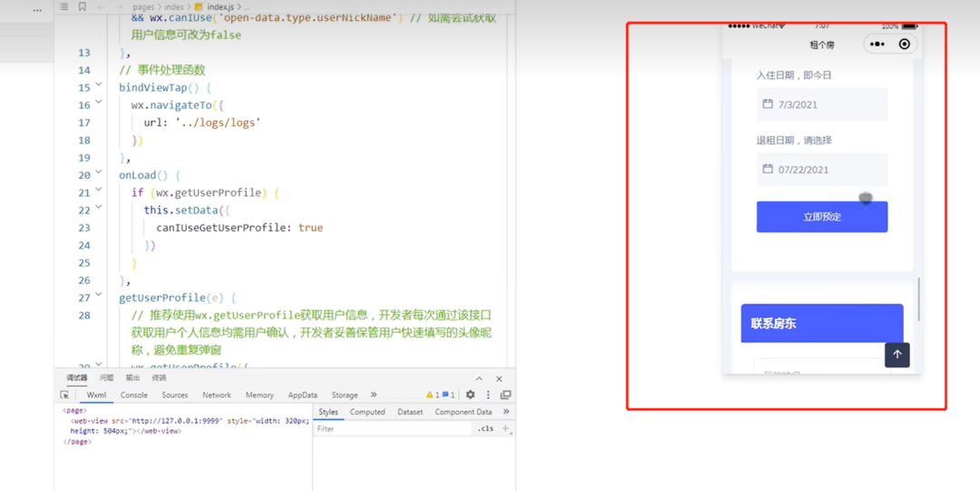The height and width of the screenshot is (491, 980).
Task: Click the dock/undock debugger window icon
Action: coord(505,395)
